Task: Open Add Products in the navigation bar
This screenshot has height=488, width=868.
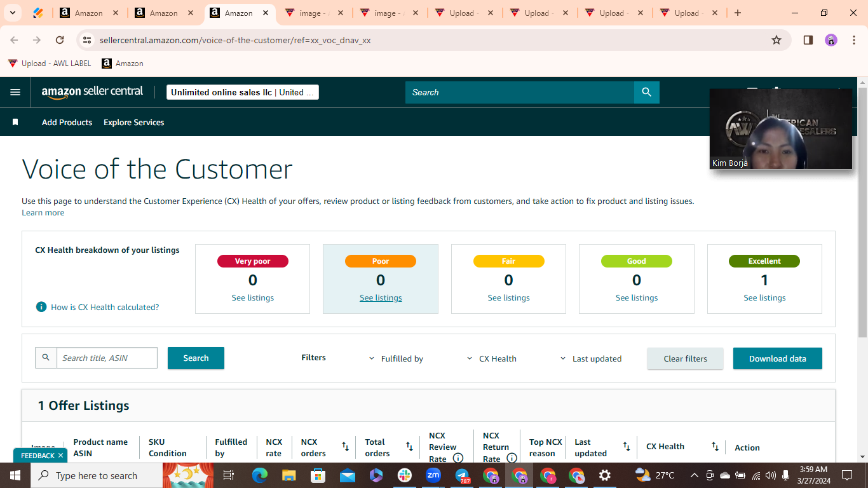Action: [67, 122]
